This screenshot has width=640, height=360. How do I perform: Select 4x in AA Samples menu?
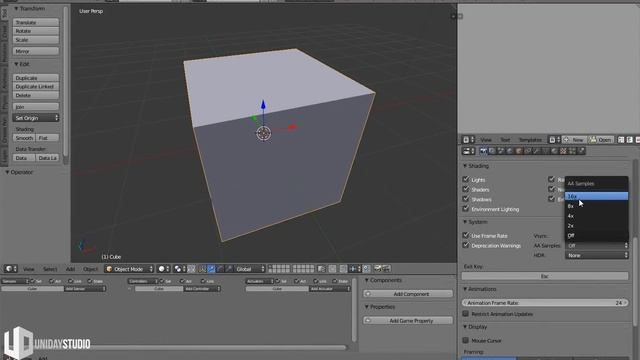click(596, 216)
